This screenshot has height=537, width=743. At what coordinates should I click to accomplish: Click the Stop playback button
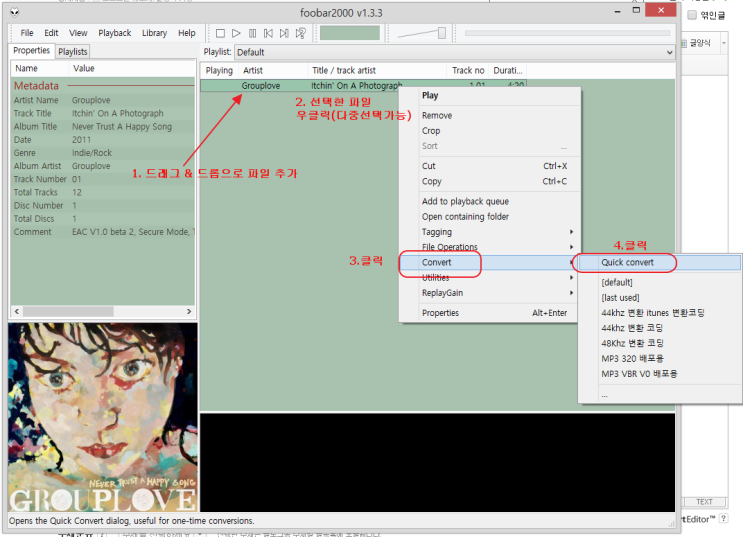click(220, 33)
